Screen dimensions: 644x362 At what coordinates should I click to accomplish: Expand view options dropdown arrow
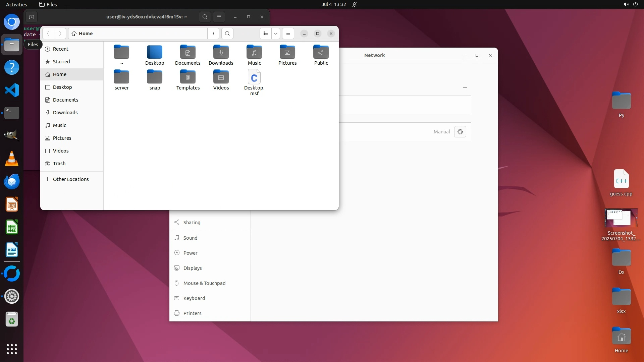(x=276, y=34)
